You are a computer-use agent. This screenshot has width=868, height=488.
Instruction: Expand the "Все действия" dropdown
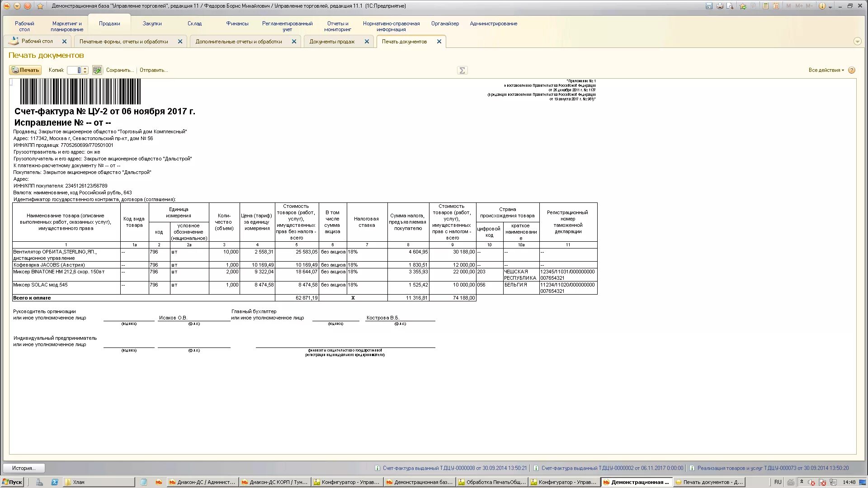826,70
